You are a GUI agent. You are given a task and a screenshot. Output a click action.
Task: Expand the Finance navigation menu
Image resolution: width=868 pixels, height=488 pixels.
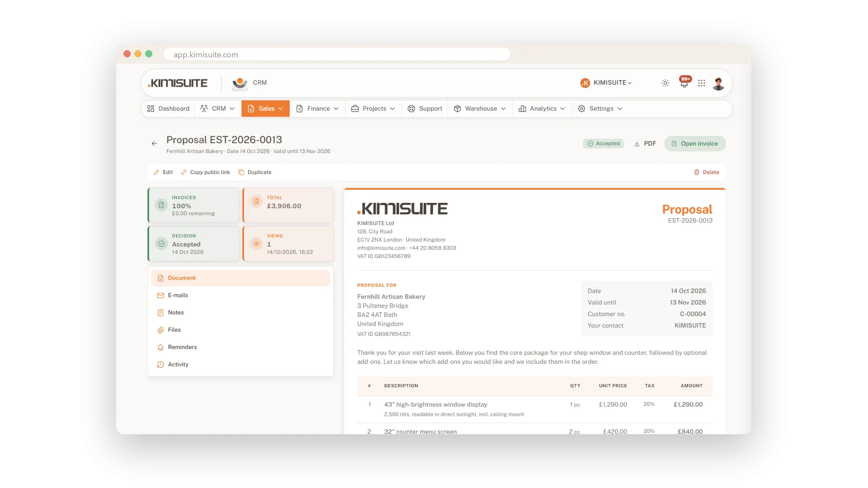click(317, 109)
